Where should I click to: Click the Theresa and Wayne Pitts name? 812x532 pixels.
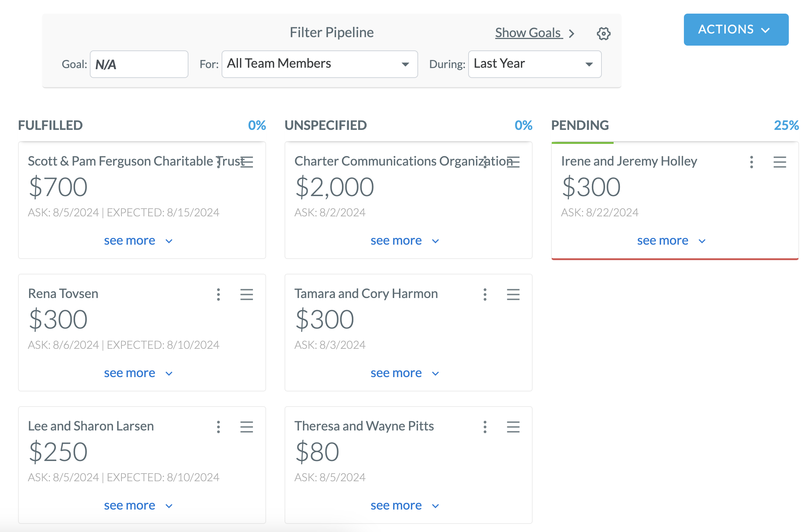[364, 426]
